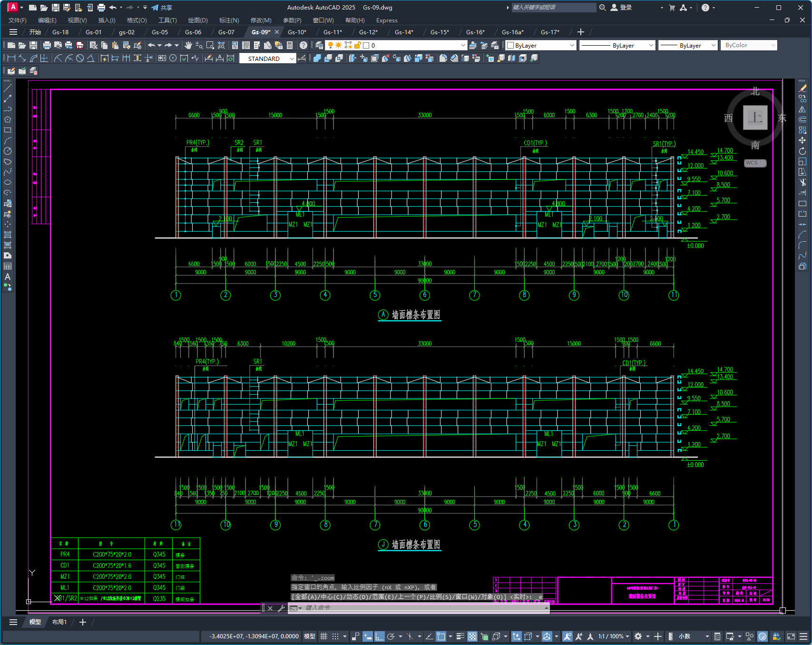Toggle Ortho mode in status bar
This screenshot has height=645, width=812.
(379, 636)
